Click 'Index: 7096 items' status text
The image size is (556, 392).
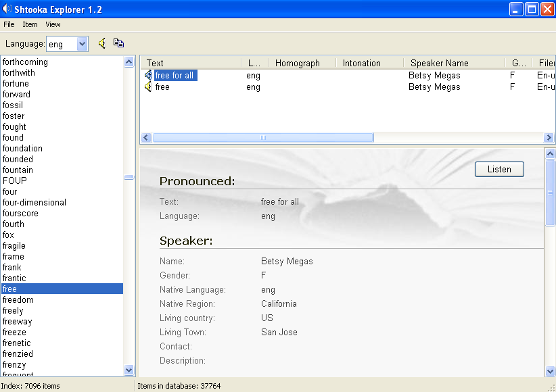tap(30, 386)
